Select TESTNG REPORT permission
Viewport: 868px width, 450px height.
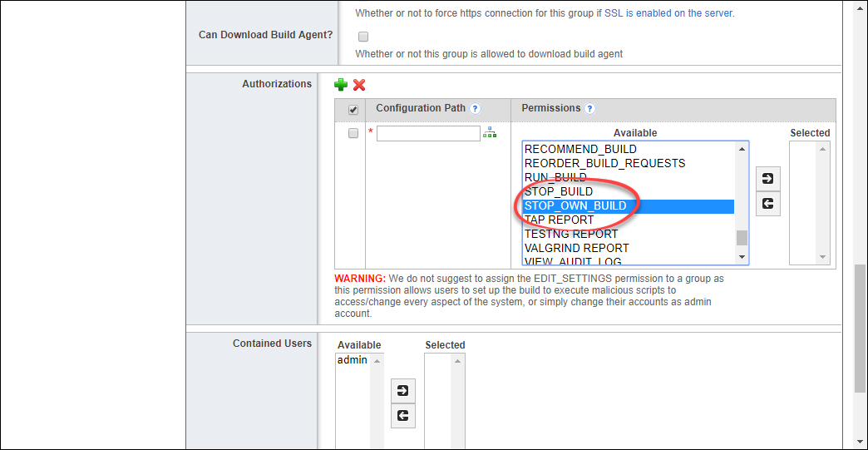571,234
